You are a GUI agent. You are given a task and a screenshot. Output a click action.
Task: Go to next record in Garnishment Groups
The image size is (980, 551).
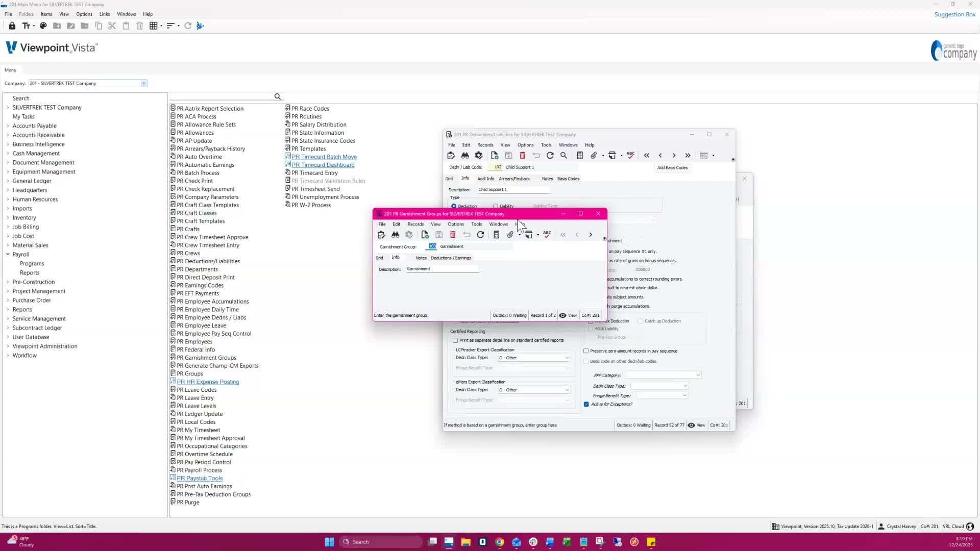[x=591, y=235]
